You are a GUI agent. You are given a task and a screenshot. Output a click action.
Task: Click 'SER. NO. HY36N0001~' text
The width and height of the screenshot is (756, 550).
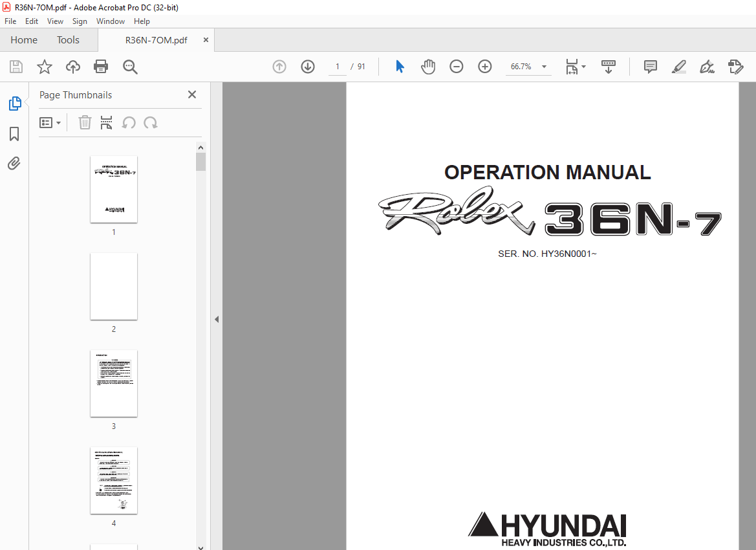coord(547,254)
